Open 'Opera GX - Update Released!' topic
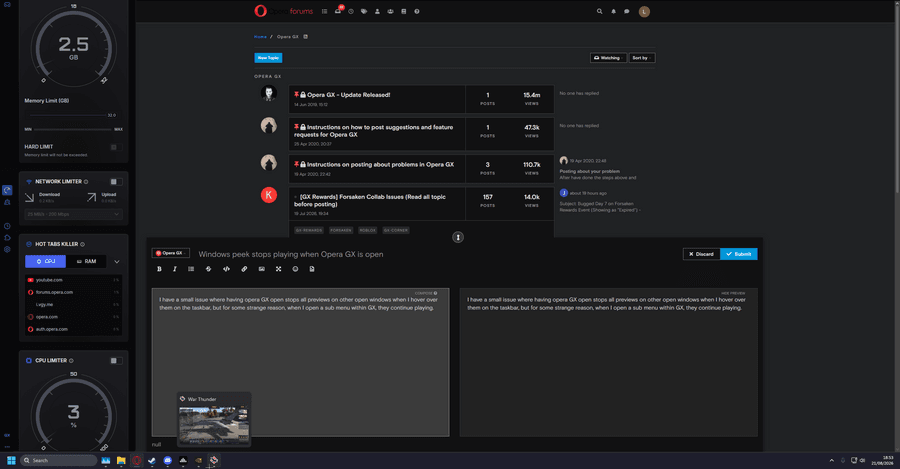This screenshot has height=469, width=900. coord(348,95)
